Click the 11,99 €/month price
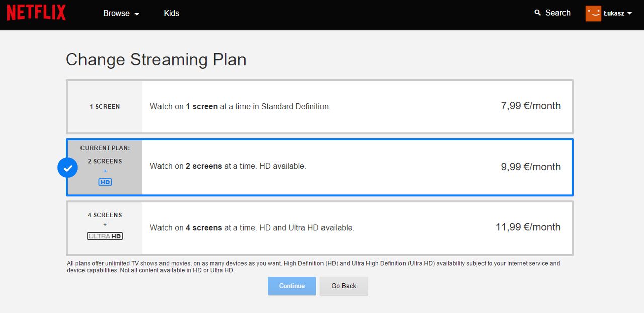Screen dimensions: 644x313 pos(528,227)
